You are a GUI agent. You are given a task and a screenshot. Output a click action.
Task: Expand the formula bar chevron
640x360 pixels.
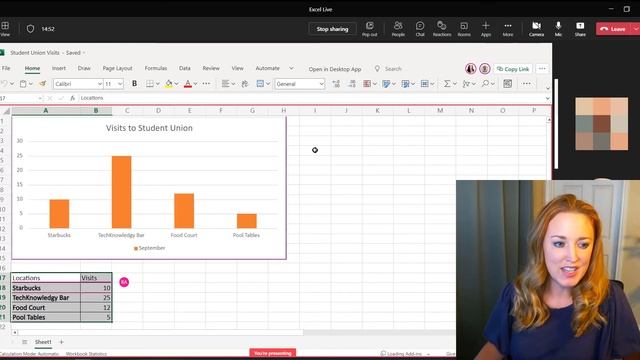point(547,98)
